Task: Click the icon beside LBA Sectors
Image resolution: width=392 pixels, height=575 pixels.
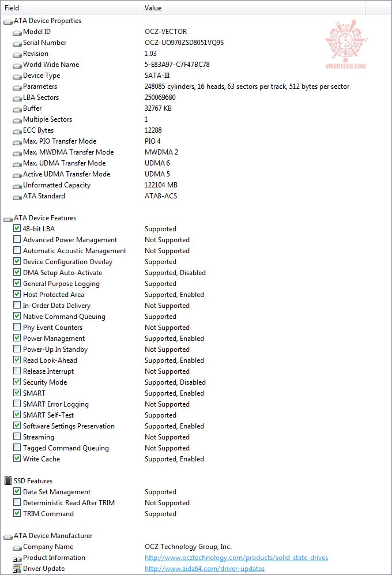Action: 17,99
